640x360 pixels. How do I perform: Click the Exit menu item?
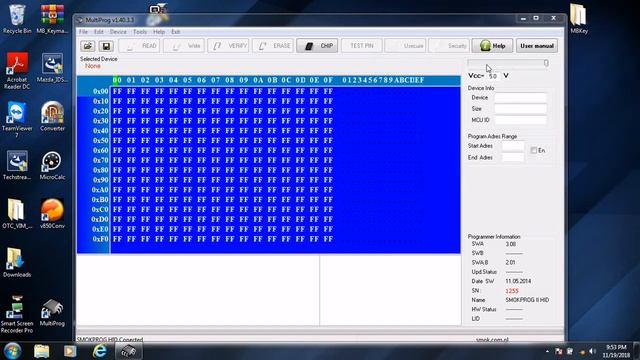click(x=176, y=32)
